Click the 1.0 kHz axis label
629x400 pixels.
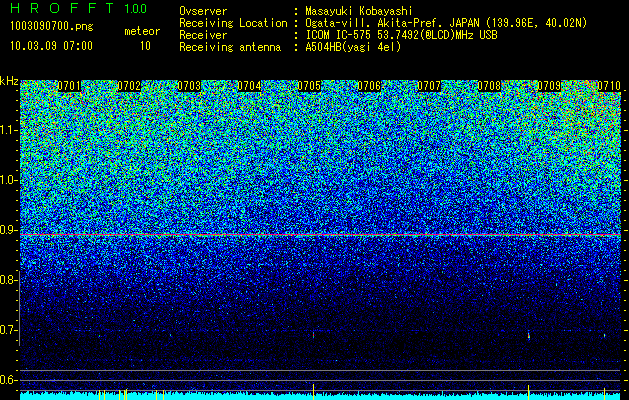click(9, 181)
